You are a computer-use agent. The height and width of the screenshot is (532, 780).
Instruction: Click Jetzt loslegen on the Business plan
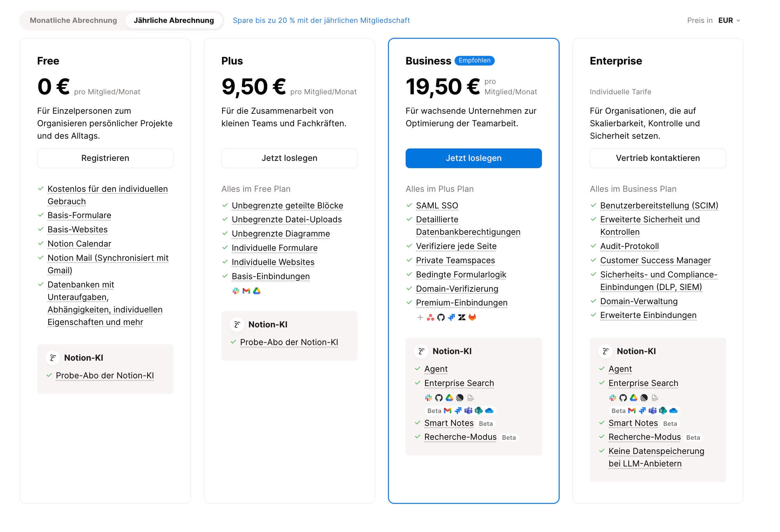473,158
